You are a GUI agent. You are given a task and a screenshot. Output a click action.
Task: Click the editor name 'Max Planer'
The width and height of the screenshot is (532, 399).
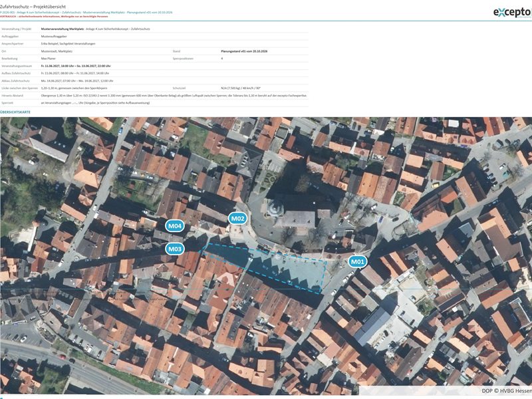click(48, 59)
